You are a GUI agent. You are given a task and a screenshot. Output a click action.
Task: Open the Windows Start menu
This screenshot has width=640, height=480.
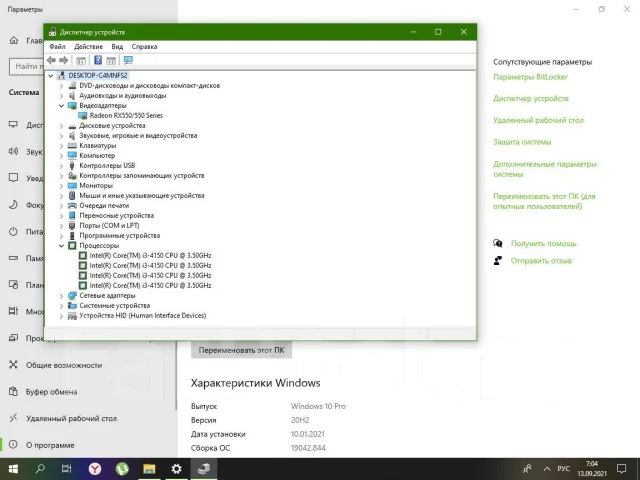pyautogui.click(x=13, y=469)
